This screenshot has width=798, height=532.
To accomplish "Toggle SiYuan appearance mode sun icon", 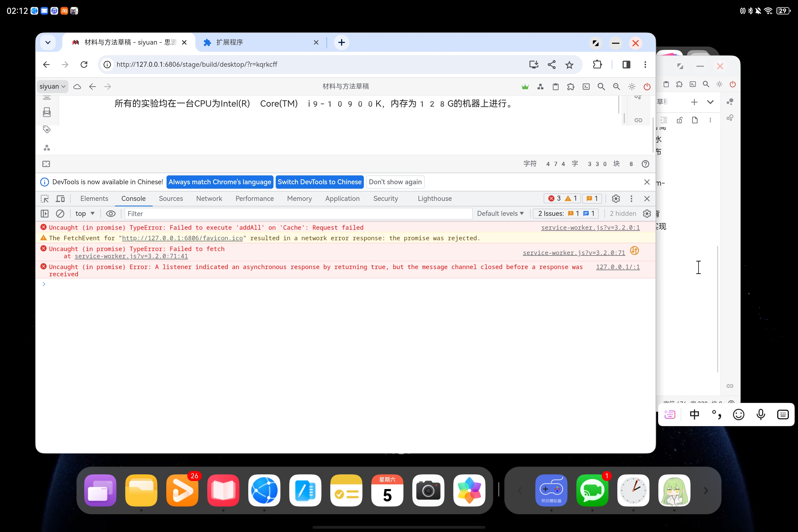I will [631, 86].
